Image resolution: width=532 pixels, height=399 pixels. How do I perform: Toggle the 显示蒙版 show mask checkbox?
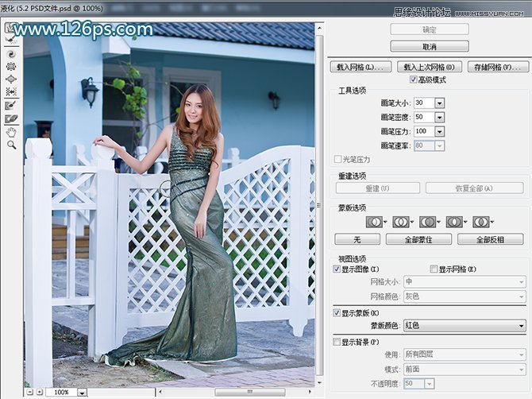[337, 312]
